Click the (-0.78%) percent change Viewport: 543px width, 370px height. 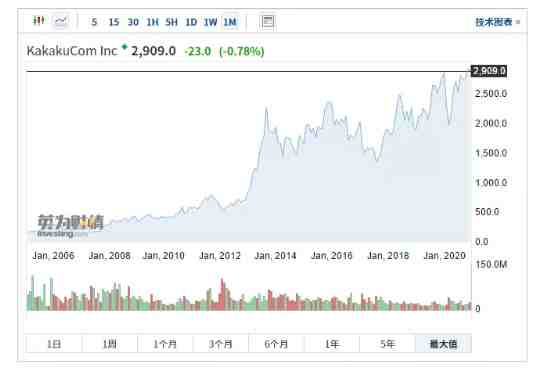pyautogui.click(x=242, y=52)
